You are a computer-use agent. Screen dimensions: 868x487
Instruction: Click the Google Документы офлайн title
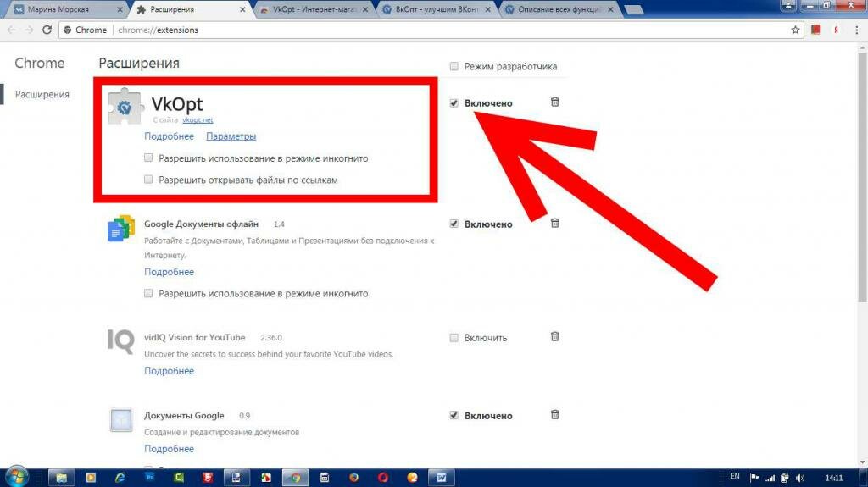tap(201, 224)
